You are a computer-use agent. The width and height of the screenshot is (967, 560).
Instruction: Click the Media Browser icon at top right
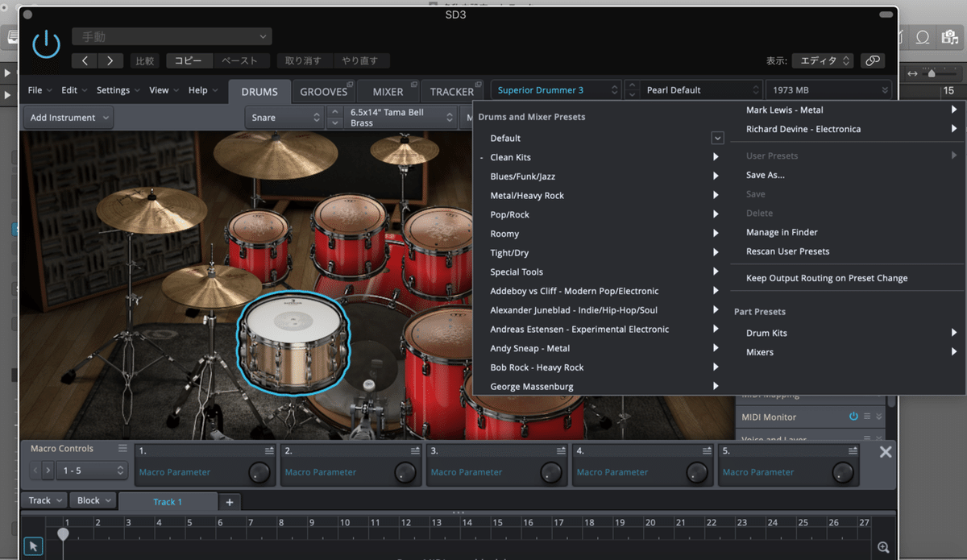pos(948,36)
